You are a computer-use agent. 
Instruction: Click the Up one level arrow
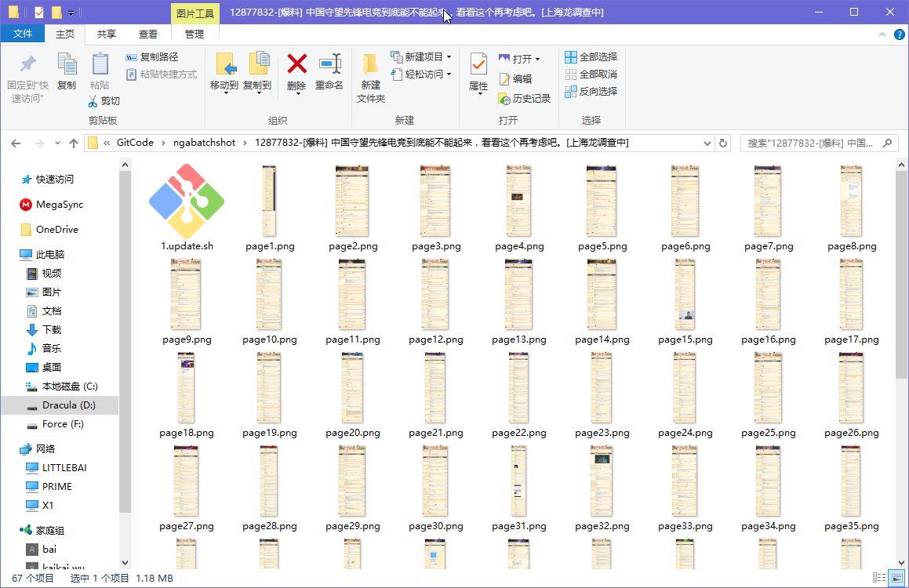click(x=74, y=143)
